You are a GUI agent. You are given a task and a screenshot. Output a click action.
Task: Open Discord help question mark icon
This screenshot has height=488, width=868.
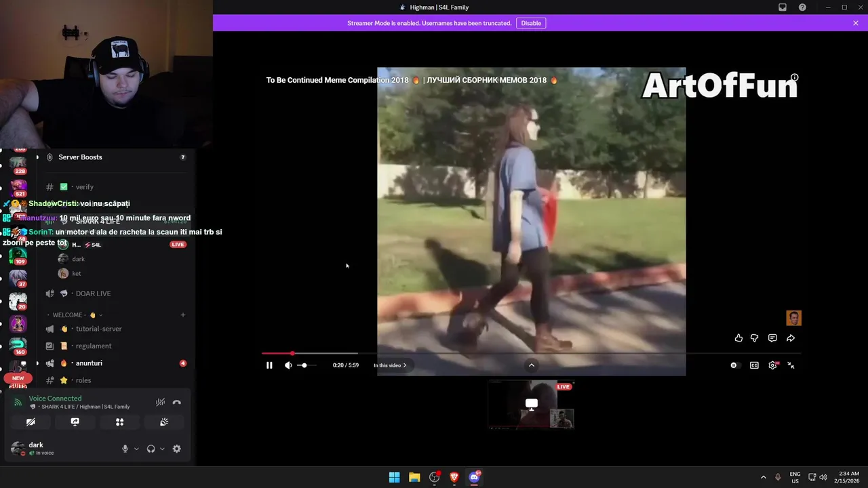[802, 7]
